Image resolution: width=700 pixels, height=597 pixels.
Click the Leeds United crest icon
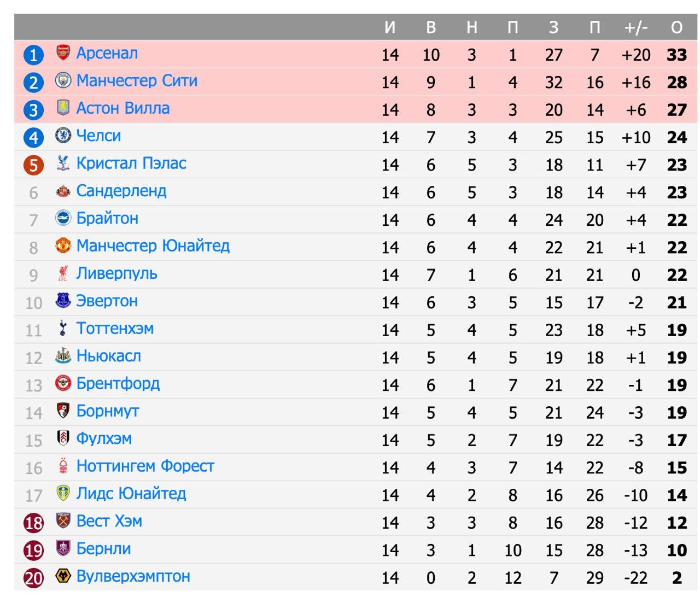[x=63, y=493]
